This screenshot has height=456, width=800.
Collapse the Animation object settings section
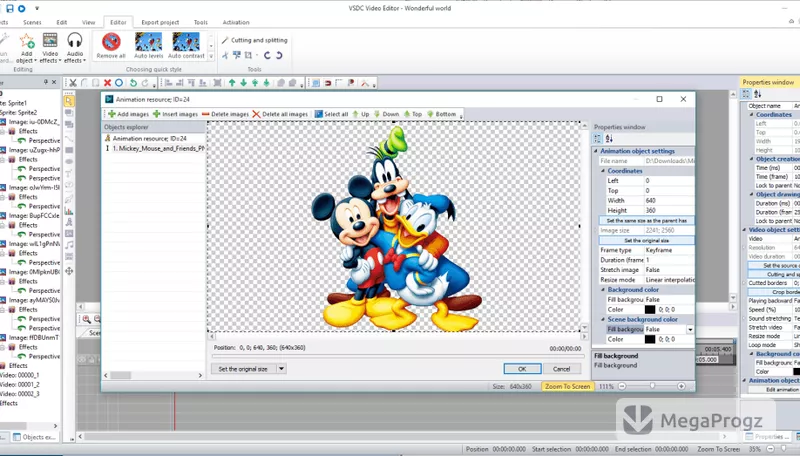coord(595,151)
